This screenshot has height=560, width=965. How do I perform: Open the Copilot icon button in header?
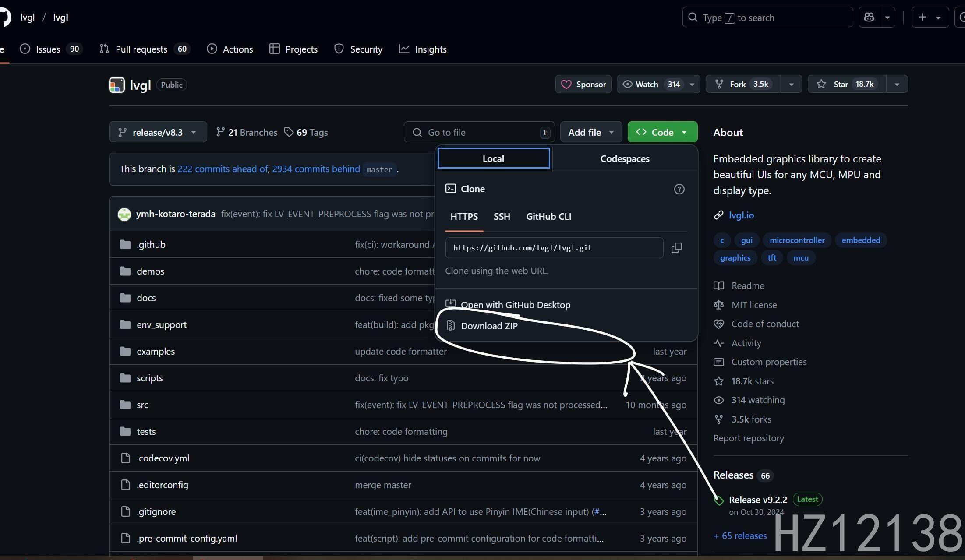point(869,18)
